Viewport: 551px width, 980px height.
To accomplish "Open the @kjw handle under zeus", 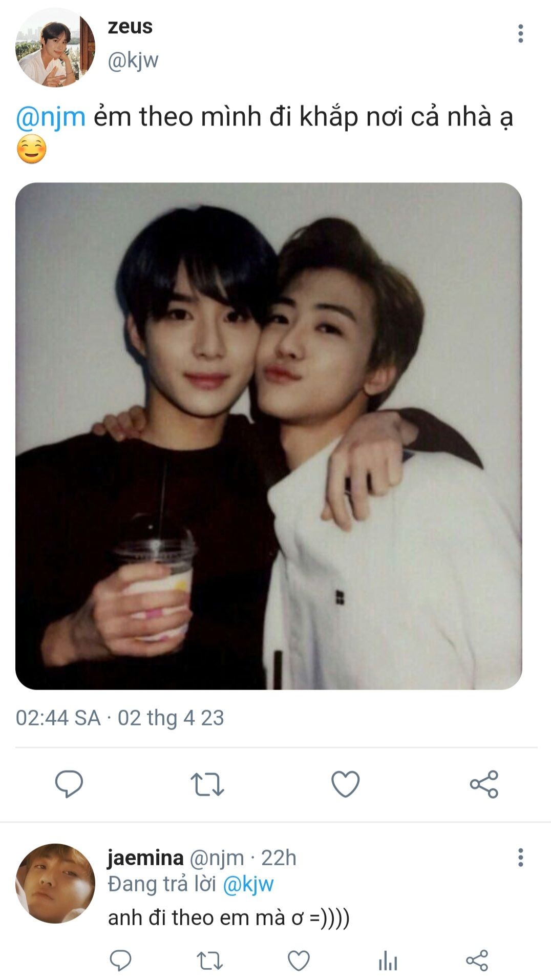I will click(133, 60).
